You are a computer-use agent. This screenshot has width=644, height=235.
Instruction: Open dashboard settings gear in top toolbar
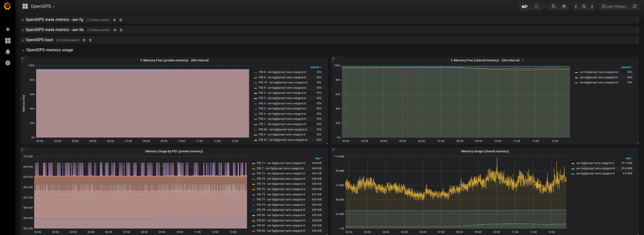pos(564,6)
